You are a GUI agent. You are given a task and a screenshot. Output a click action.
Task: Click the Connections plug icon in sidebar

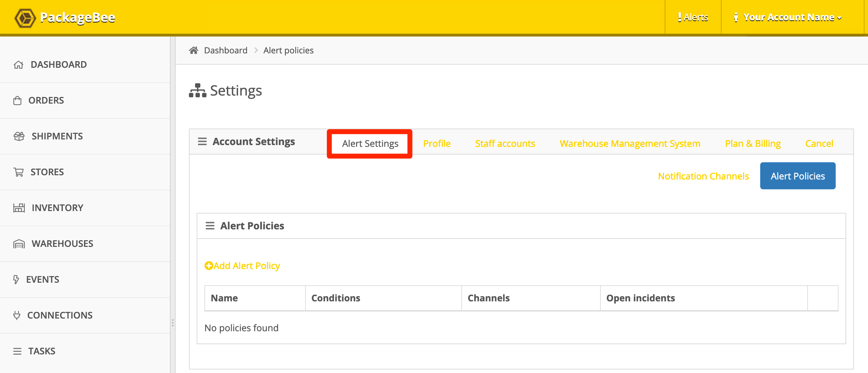(x=17, y=315)
